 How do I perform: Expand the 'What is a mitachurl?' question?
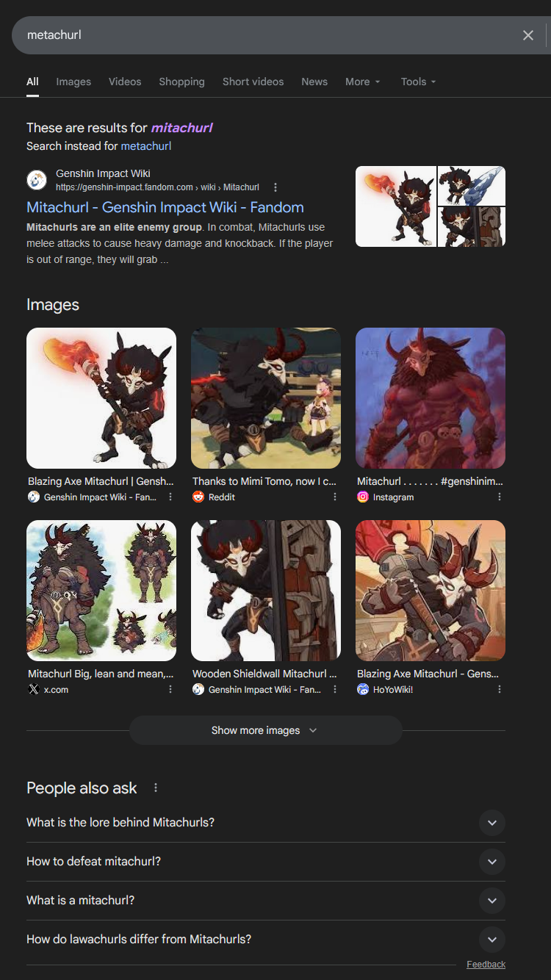tap(266, 901)
